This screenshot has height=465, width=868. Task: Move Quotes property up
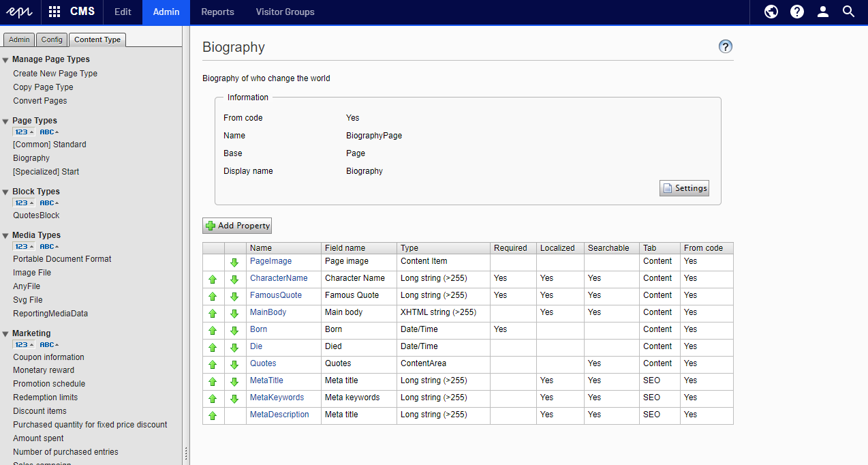212,365
